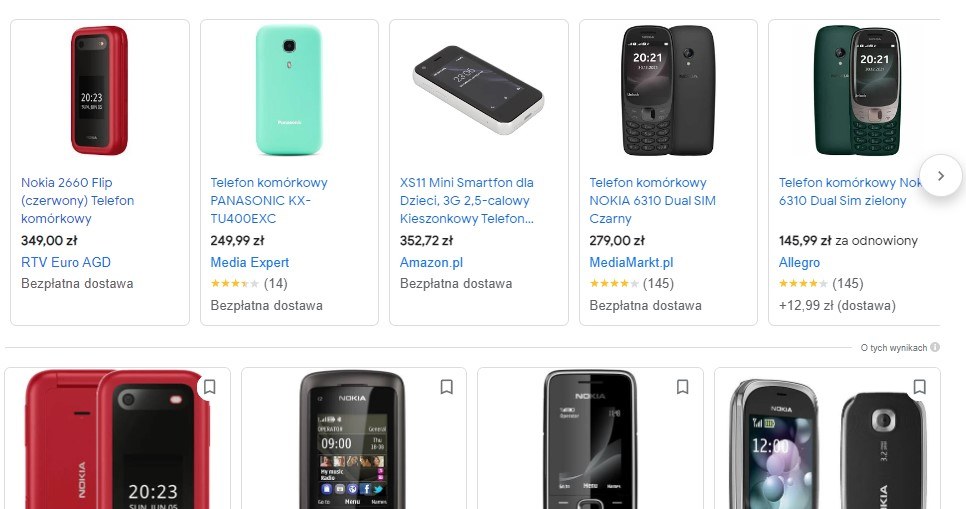Open the XS11 Mini Smartfon listing
966x509 pixels.
[467, 201]
